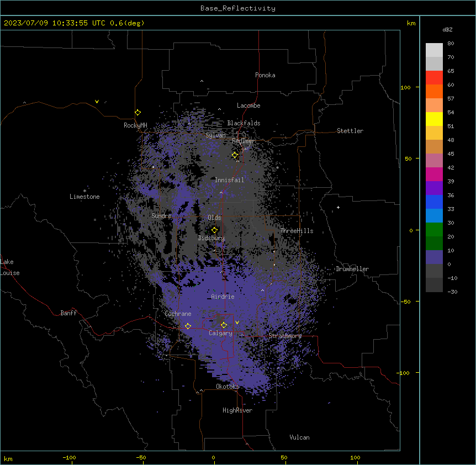Pick the light gray 65-70 dBZ swatch

click(x=434, y=64)
